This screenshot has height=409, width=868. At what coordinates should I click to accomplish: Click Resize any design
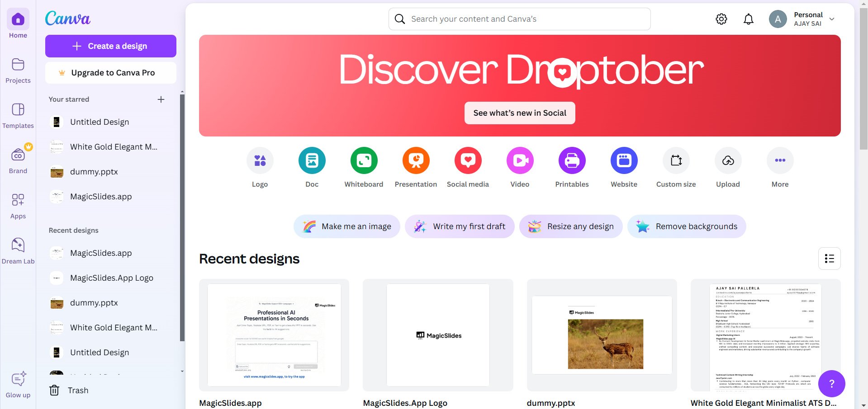click(571, 226)
